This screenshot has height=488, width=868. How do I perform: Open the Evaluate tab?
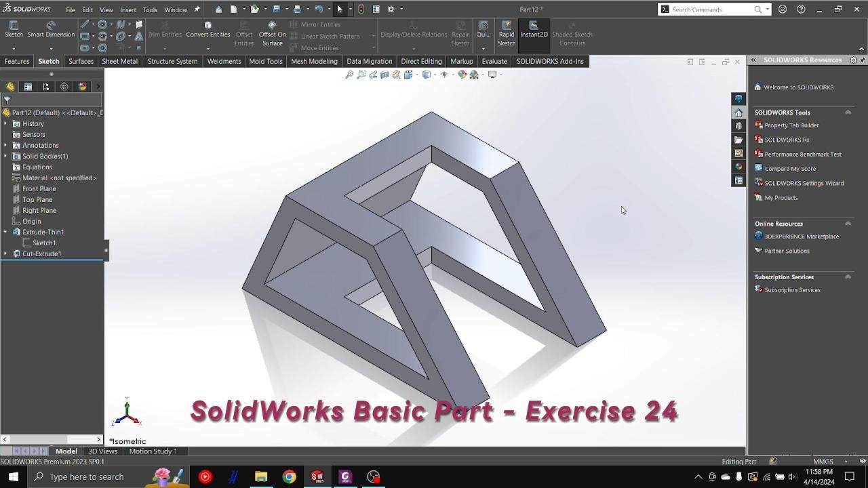[x=494, y=61]
